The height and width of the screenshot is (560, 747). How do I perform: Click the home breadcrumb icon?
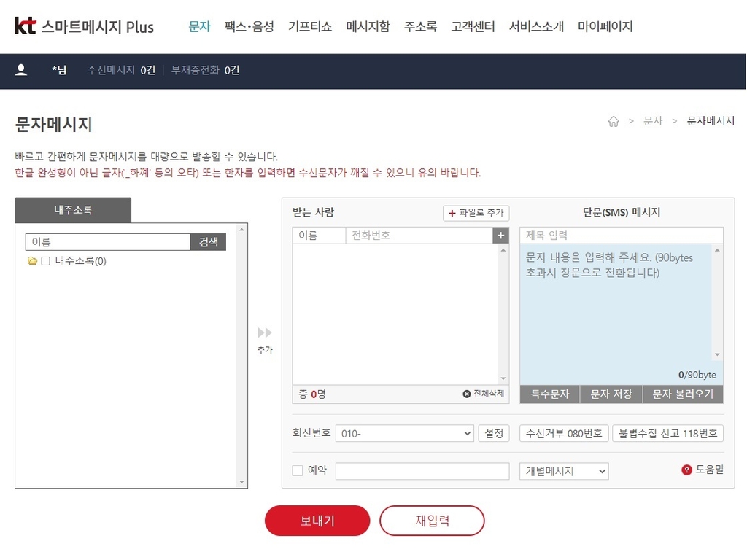[614, 121]
